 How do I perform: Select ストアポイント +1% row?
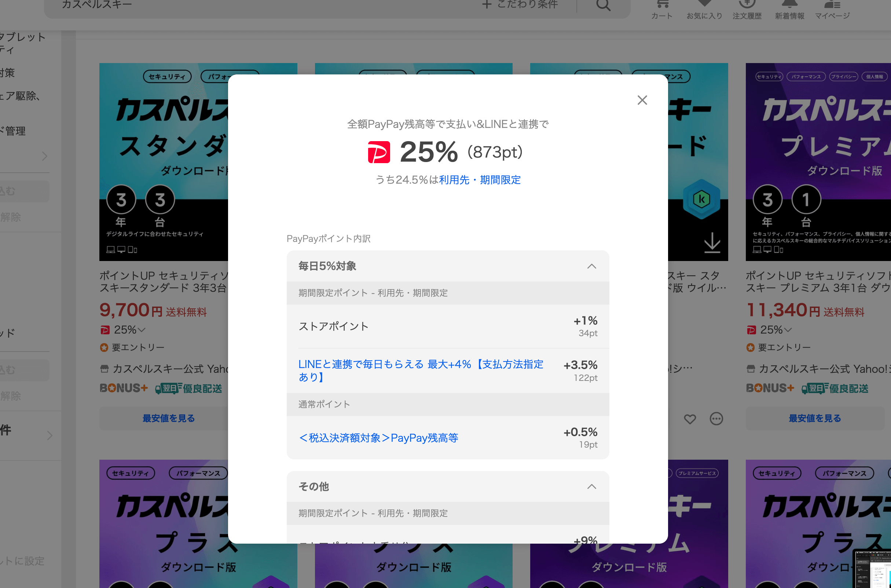448,326
